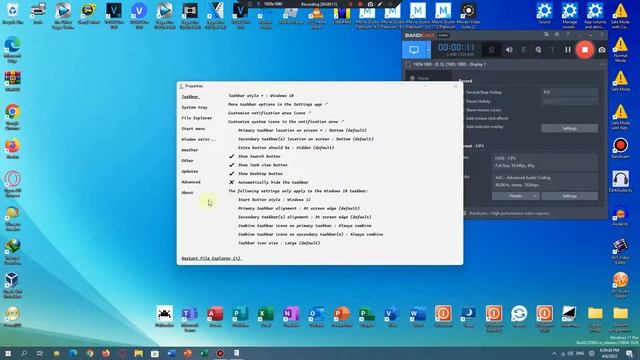
Task: Click the webcam overlay icon in Bandicam toolbar
Action: tap(491, 50)
